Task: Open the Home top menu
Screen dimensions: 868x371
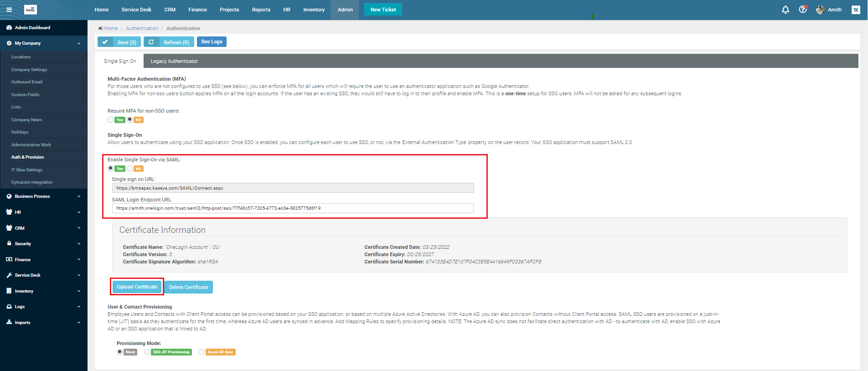Action: point(102,10)
